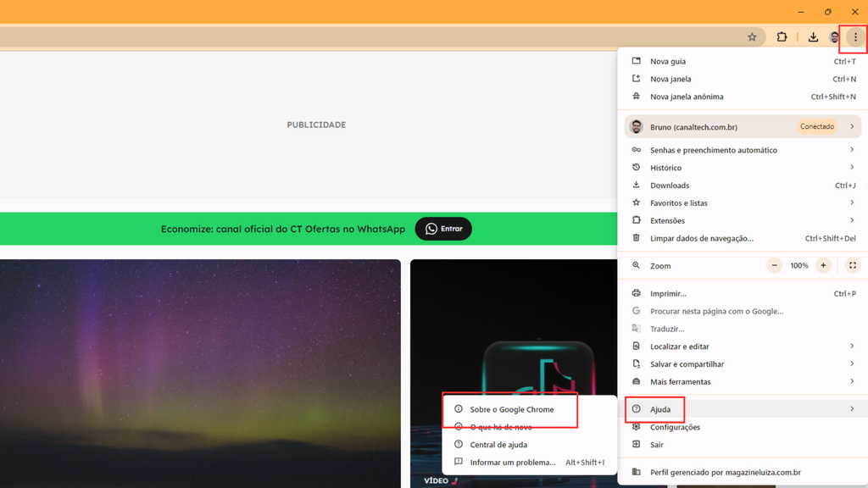Click Perfil gerenciado por magazineluiza.com.br
Screen dimensions: 868x488
click(x=743, y=472)
